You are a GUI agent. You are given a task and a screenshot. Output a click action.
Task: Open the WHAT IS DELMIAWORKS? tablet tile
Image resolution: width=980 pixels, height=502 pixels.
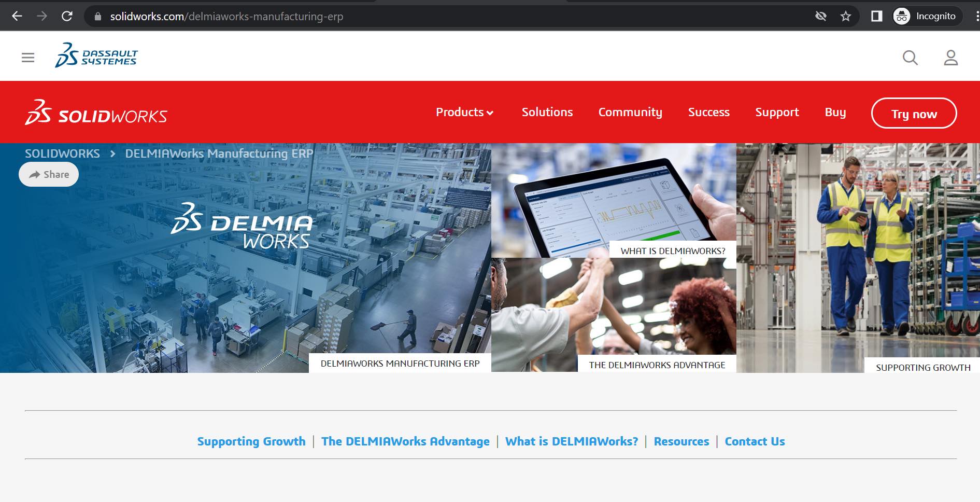[614, 200]
